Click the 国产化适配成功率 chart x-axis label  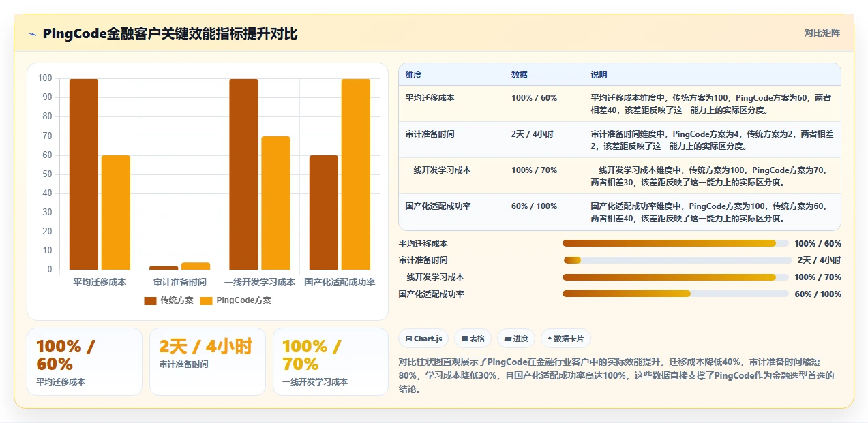tap(340, 282)
